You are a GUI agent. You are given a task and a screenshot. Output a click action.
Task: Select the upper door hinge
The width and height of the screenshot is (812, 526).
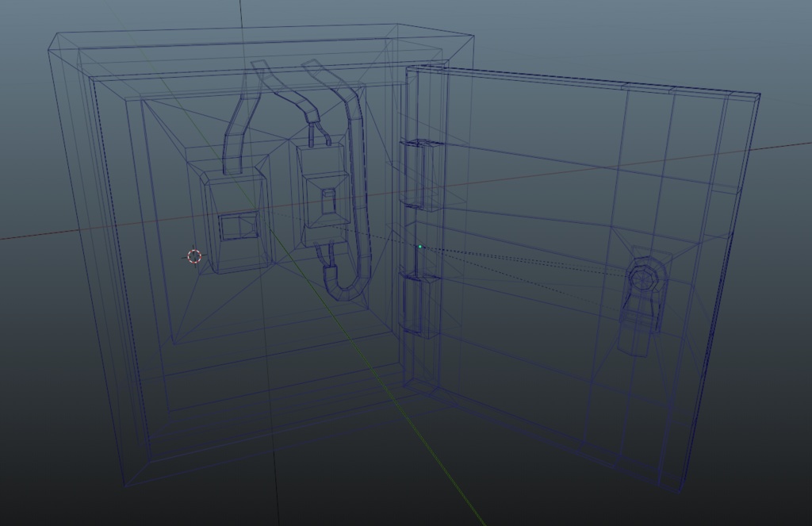click(420, 174)
